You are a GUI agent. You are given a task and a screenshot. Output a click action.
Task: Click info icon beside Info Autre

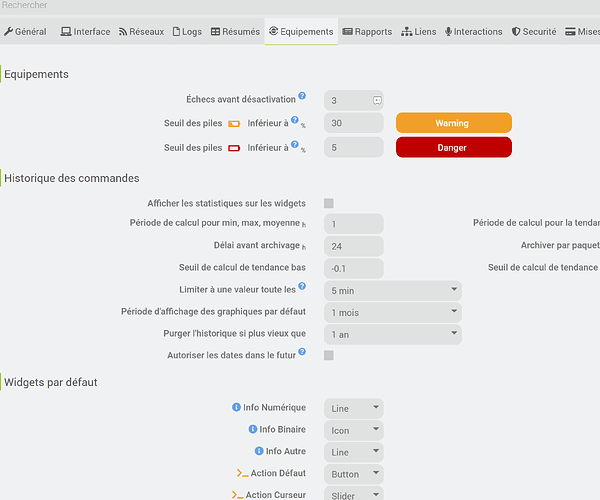click(x=259, y=452)
